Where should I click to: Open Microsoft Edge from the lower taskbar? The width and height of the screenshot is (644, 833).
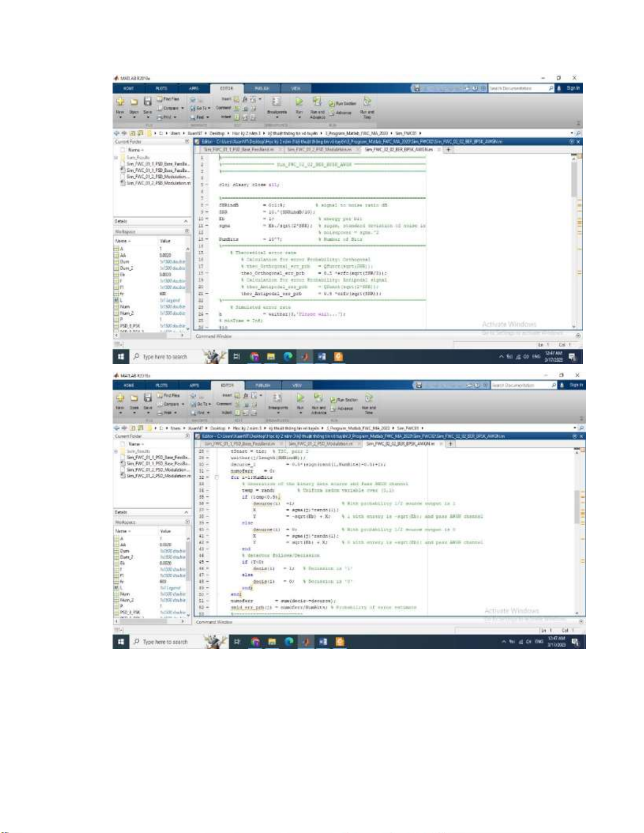coord(289,642)
